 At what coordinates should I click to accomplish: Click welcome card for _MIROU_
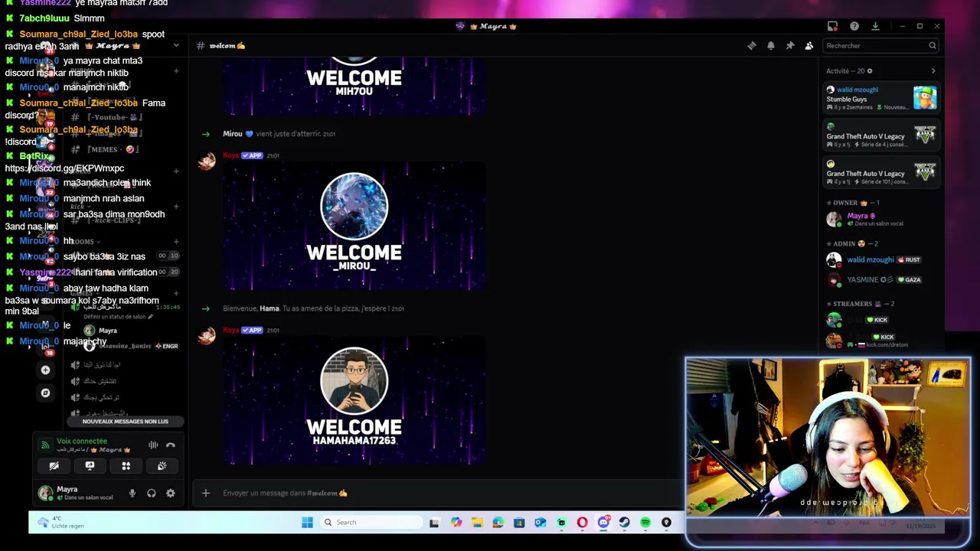(354, 227)
